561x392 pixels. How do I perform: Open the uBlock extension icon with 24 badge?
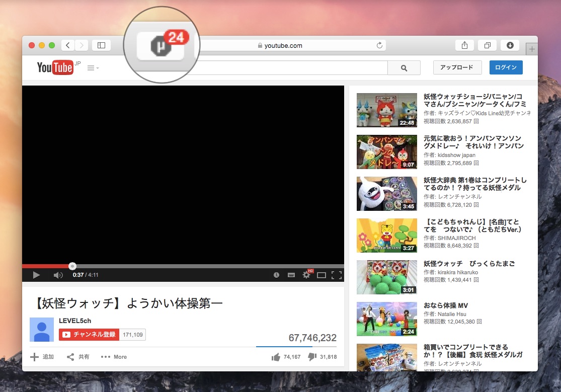(161, 46)
